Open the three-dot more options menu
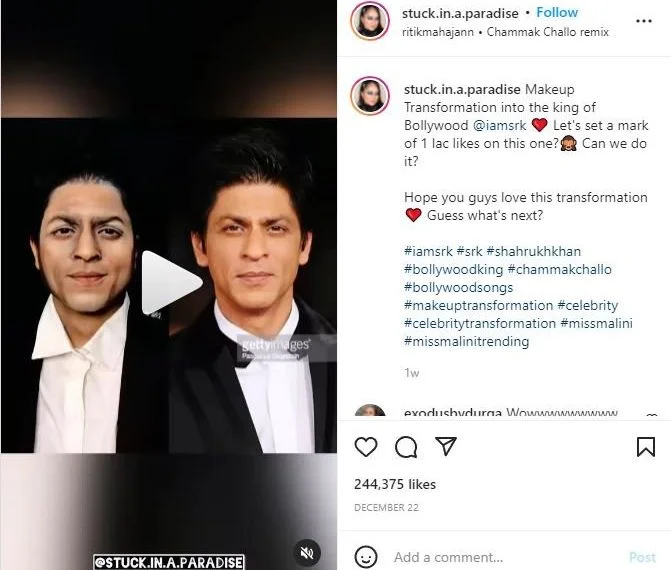The width and height of the screenshot is (671, 570). (x=644, y=21)
